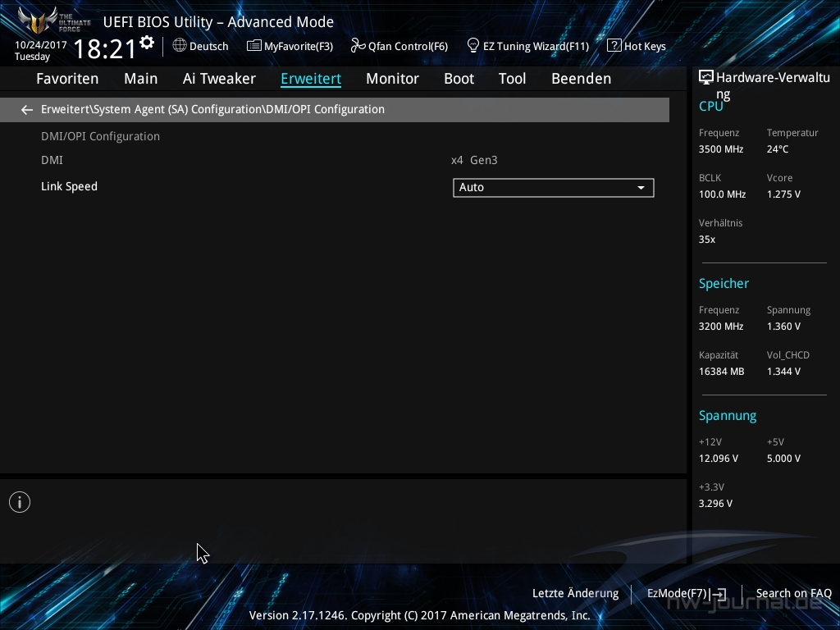Switch to the Main tab
Screen dimensions: 840x630
[x=141, y=79]
